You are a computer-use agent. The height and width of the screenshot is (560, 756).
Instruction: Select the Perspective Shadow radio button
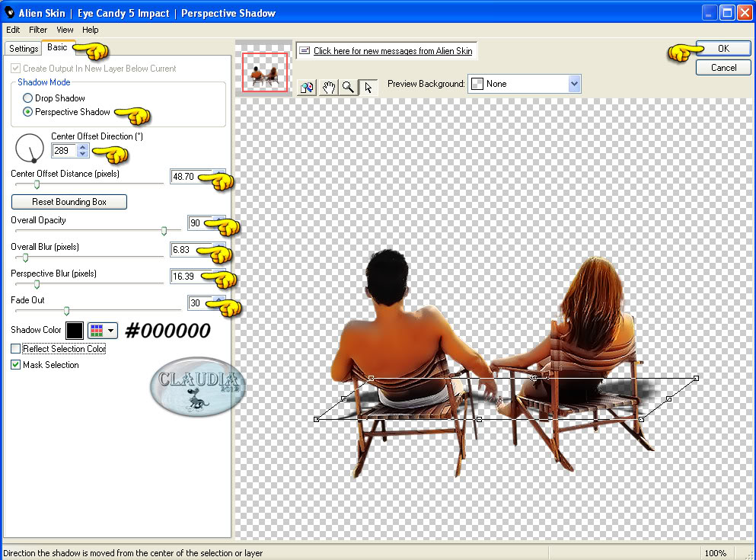28,112
